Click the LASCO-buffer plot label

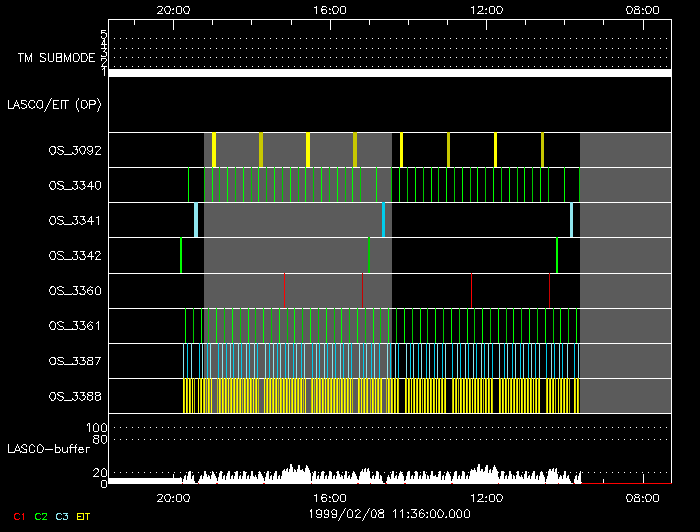coord(42,448)
